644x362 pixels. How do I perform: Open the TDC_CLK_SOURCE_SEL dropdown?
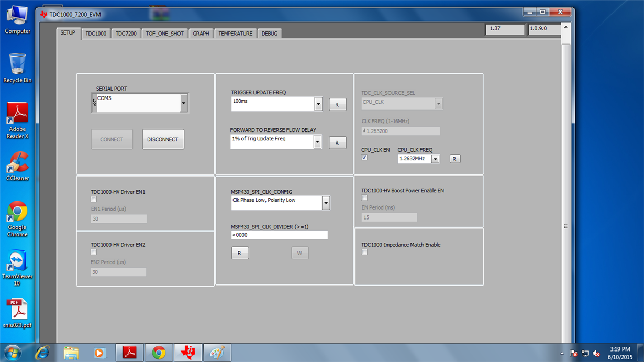438,104
